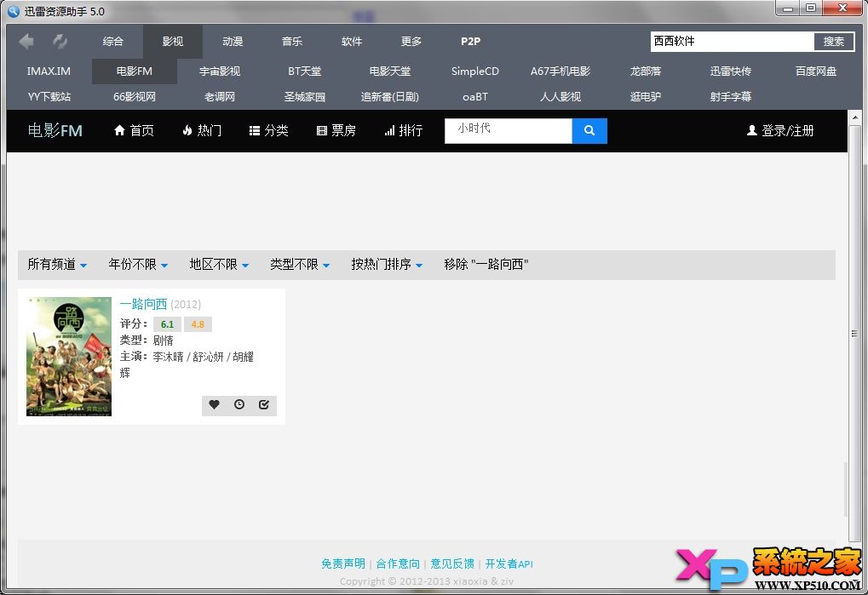Open 龙部落 site shortcut
Screen dimensions: 868x595
point(646,72)
